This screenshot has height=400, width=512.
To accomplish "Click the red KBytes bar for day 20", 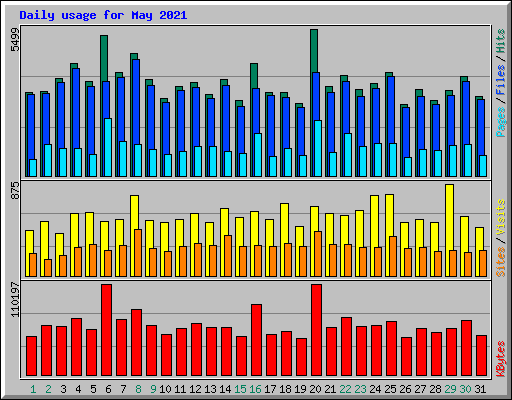I will pos(317,330).
